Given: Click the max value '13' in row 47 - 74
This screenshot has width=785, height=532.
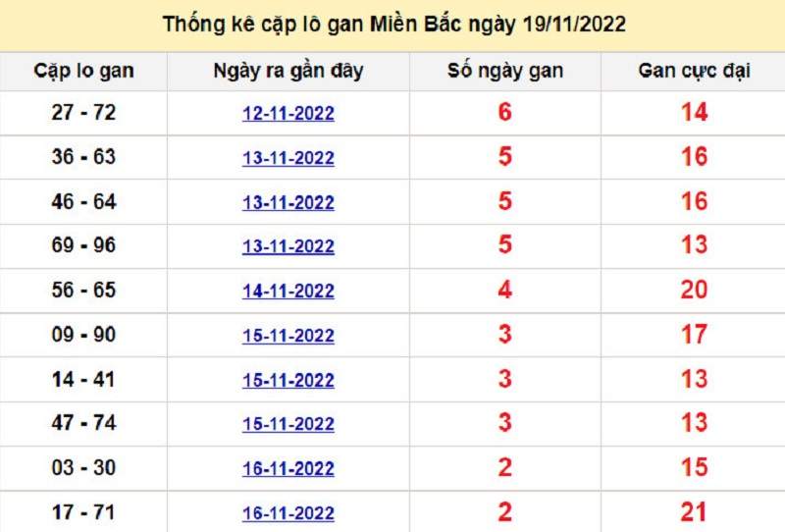Looking at the screenshot, I should 695,422.
